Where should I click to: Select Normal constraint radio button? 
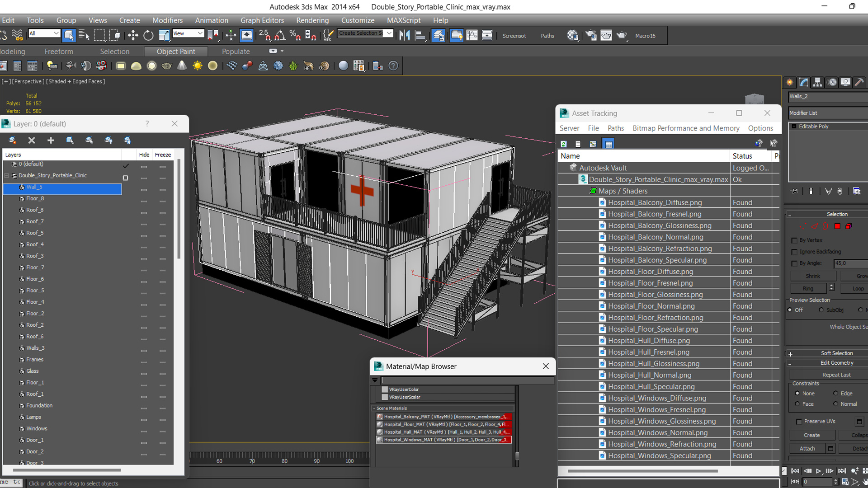835,404
